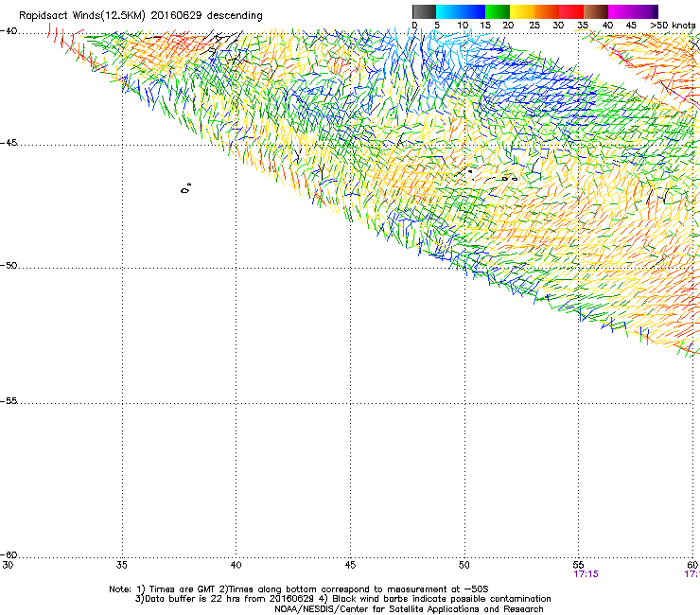The width and height of the screenshot is (700, 615).
Task: Click the 'Data buffer is 22 hrs' note line
Action: pos(342,599)
